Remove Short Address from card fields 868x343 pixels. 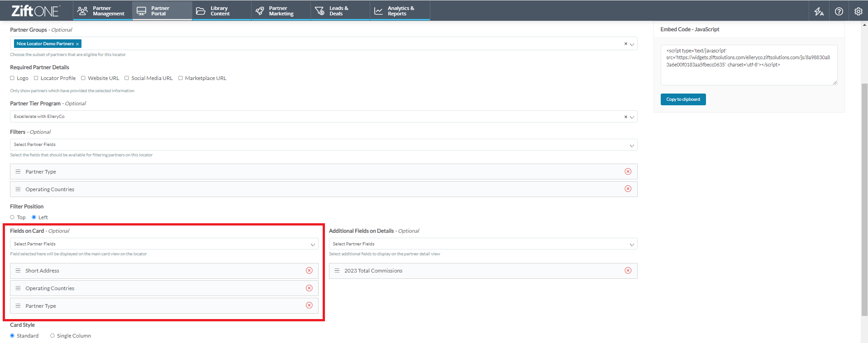309,270
